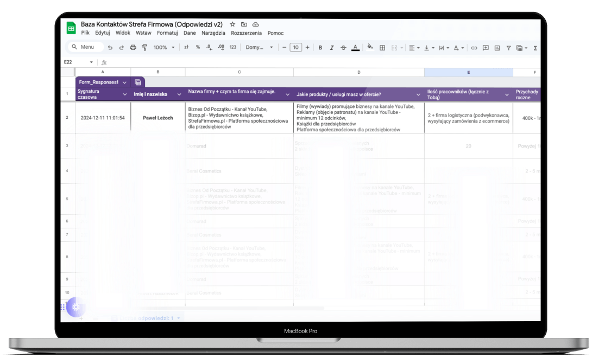This screenshot has width=598, height=364.
Task: Insert a comment
Action: coord(486,48)
